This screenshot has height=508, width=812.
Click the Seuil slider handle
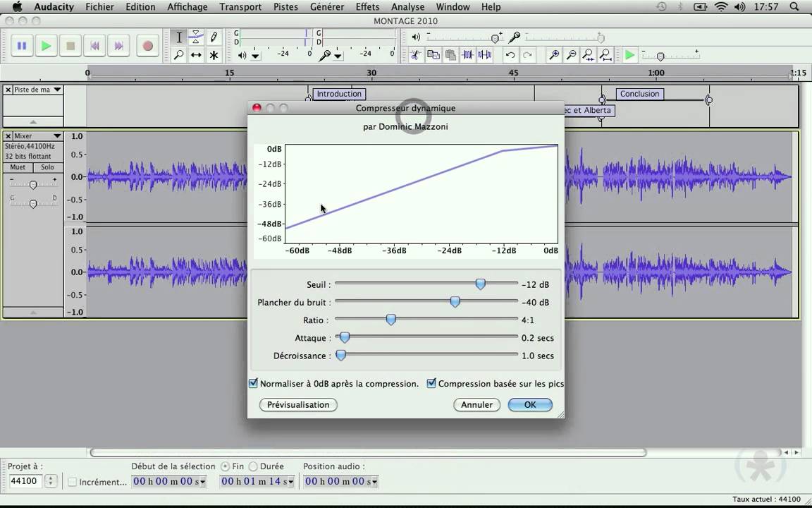pos(481,284)
